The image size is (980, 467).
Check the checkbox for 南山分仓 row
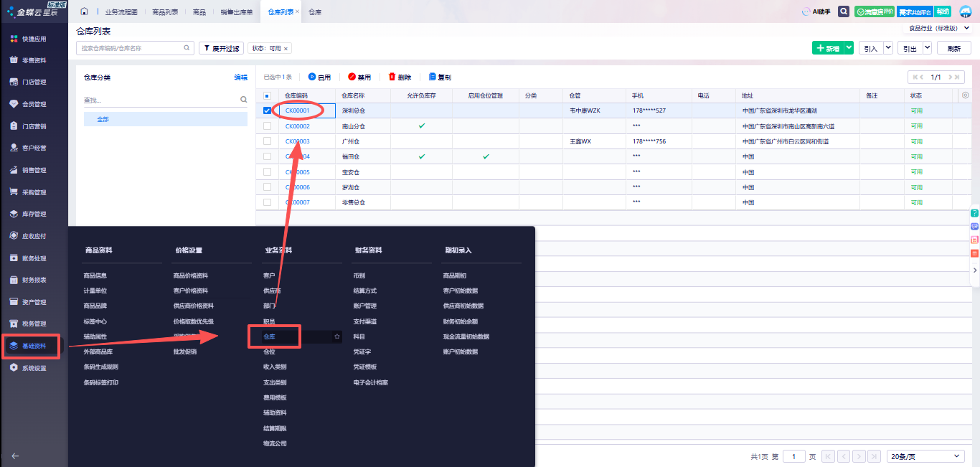point(267,126)
